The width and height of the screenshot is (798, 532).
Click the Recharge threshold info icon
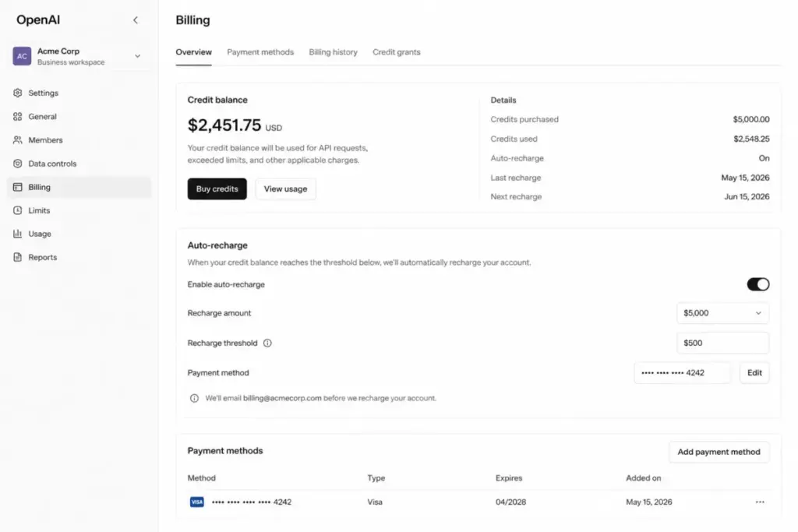[x=267, y=343]
